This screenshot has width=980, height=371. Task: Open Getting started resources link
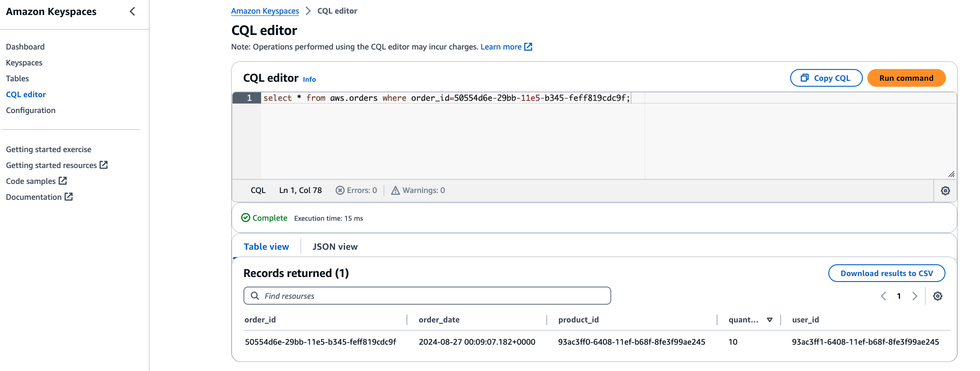pos(57,165)
